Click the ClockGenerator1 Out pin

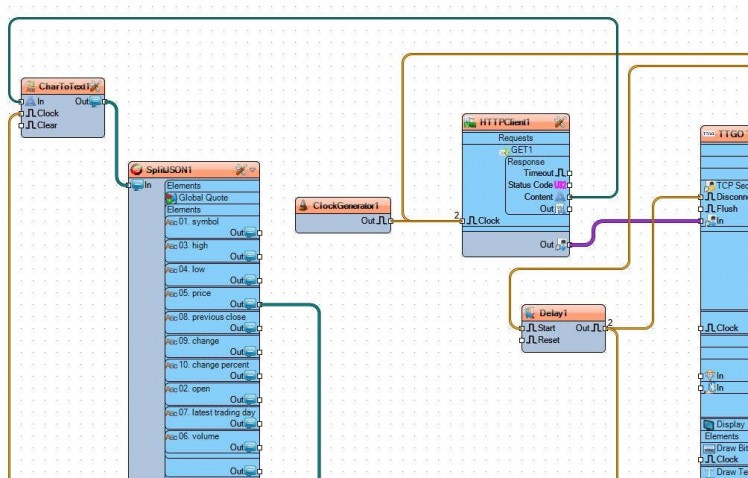(391, 221)
